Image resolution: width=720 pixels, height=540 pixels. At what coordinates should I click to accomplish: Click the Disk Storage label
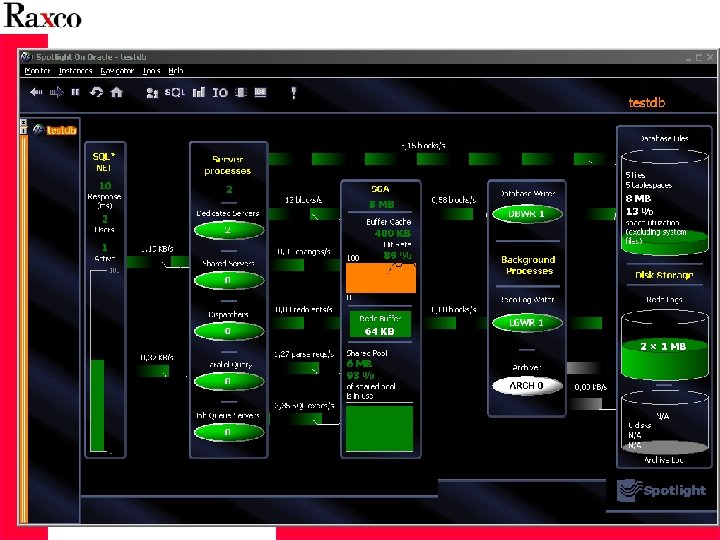pyautogui.click(x=664, y=275)
